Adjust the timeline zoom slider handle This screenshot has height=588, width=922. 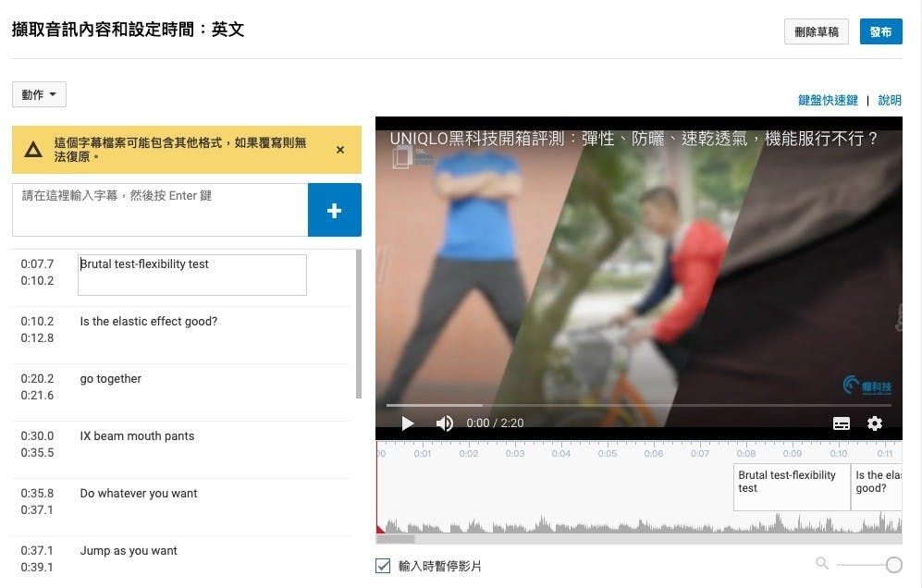tap(893, 565)
